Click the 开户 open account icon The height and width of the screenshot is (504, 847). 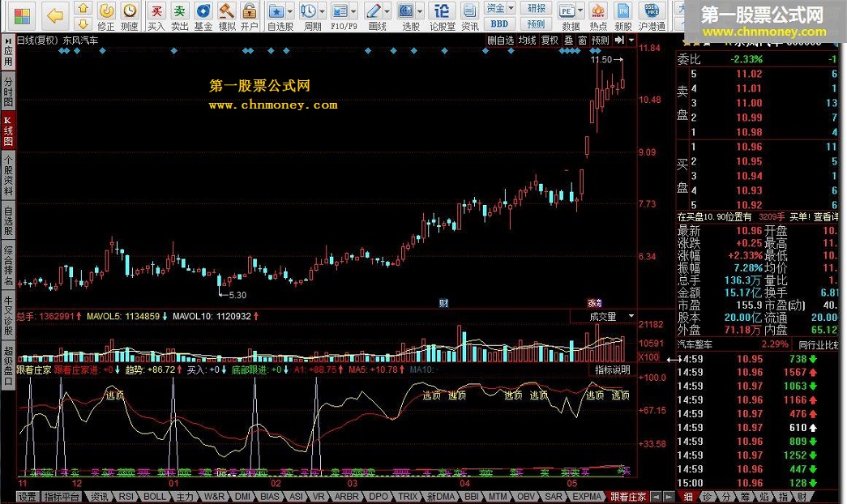click(x=249, y=16)
